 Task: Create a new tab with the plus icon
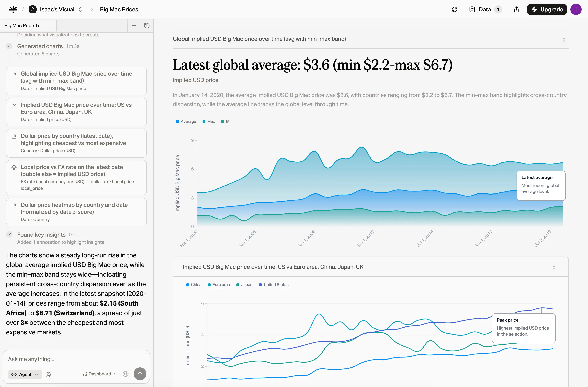pos(134,25)
